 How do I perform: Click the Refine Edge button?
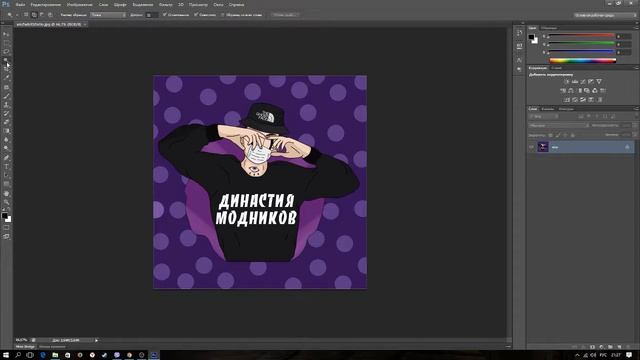pos(284,15)
